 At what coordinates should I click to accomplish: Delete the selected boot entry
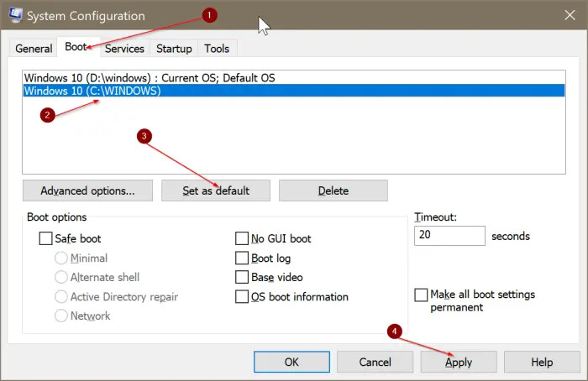(x=333, y=190)
